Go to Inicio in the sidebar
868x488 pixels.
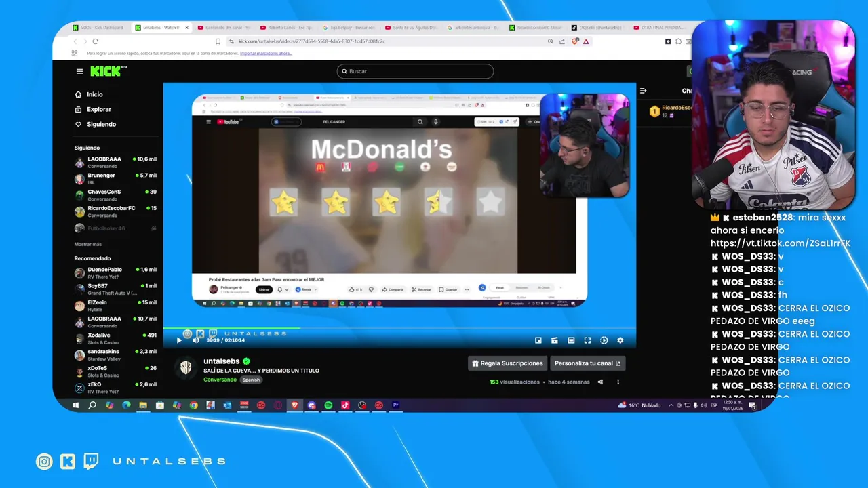89,94
